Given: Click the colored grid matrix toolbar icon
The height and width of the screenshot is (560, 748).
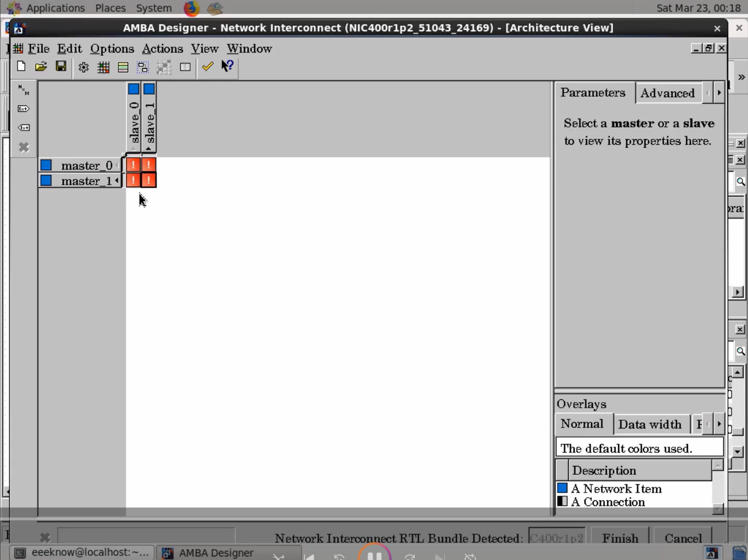Looking at the screenshot, I should [x=103, y=67].
